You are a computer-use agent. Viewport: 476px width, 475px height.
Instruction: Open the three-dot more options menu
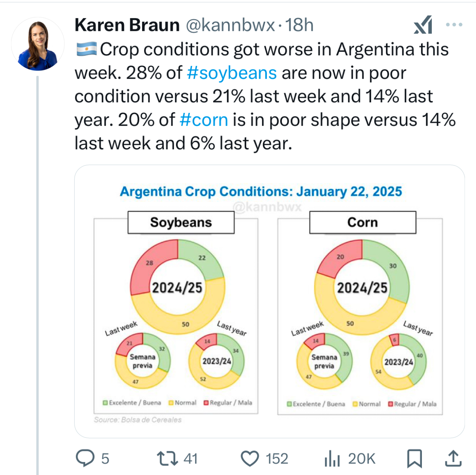(x=454, y=25)
